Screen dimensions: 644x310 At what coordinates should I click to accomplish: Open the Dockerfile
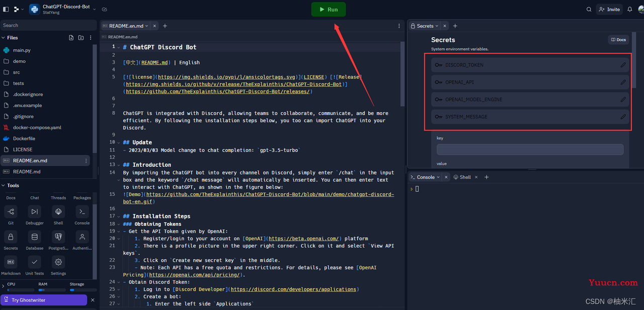click(46, 139)
